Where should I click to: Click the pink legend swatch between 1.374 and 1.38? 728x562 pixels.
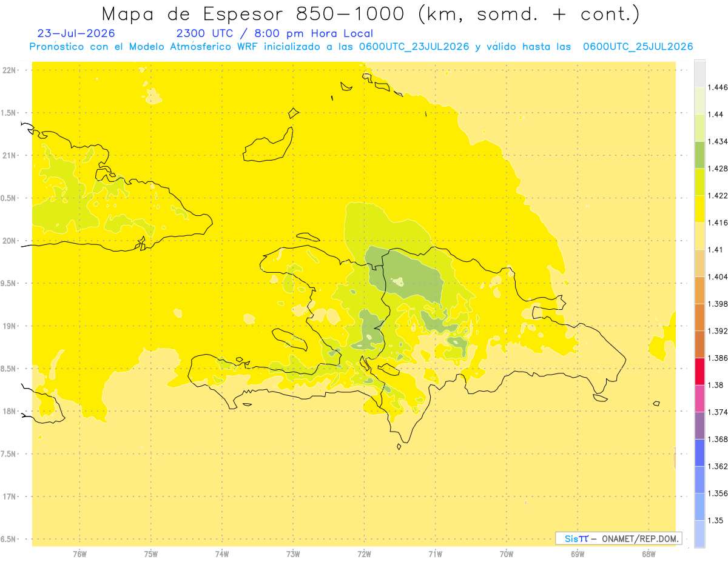click(699, 399)
